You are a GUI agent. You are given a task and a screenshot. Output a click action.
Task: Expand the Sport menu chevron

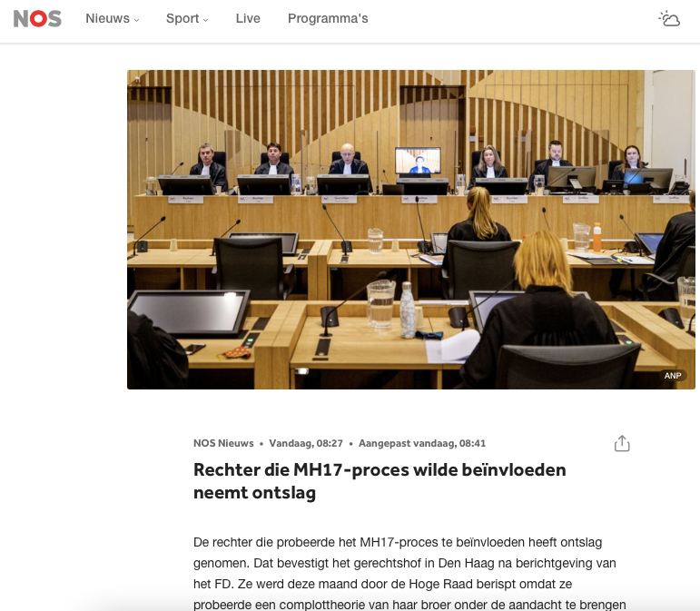(206, 20)
